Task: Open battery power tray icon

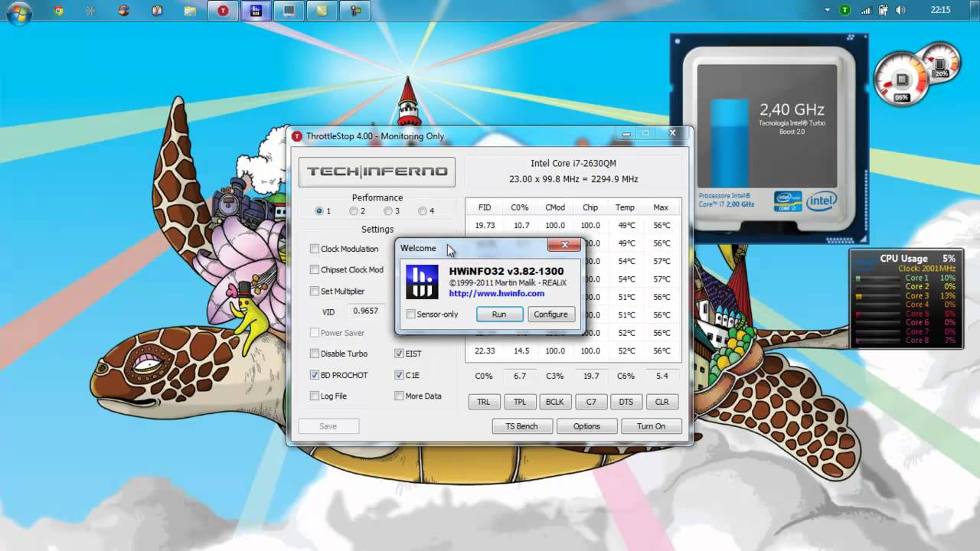Action: 883,11
